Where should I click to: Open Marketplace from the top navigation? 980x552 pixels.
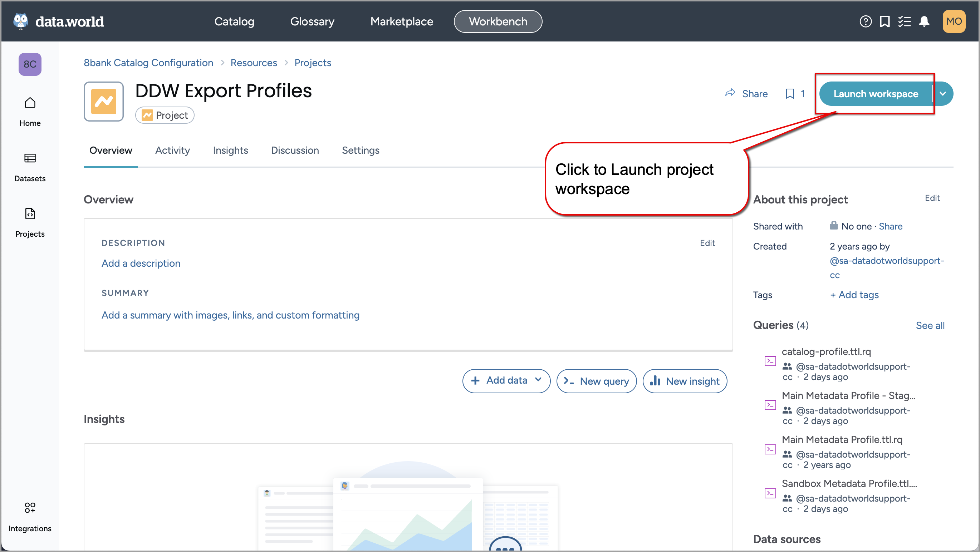coord(401,21)
